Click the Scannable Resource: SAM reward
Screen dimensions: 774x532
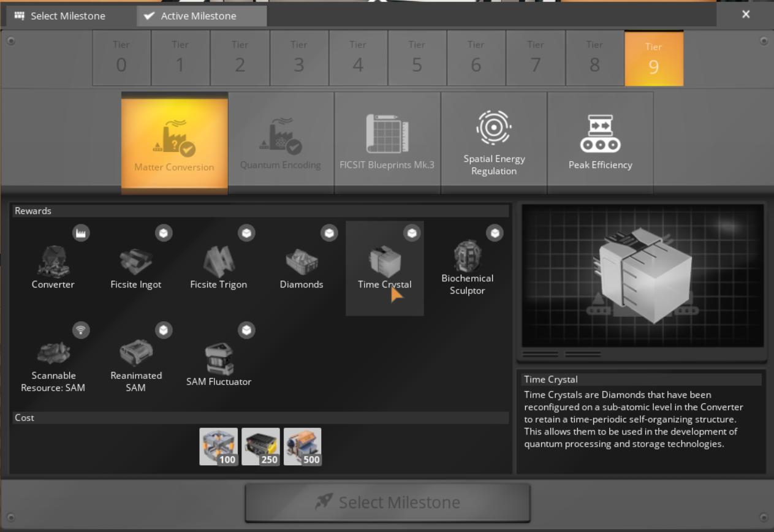pyautogui.click(x=53, y=355)
